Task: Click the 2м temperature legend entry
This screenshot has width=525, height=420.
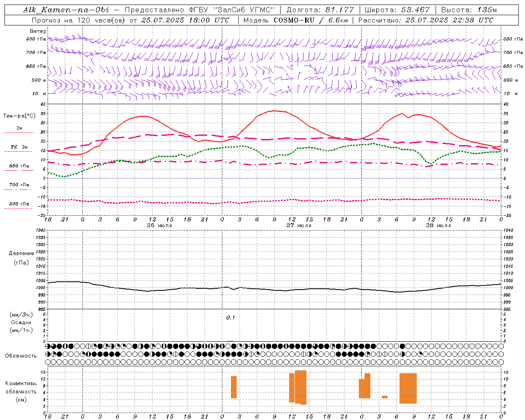Action: (19, 128)
